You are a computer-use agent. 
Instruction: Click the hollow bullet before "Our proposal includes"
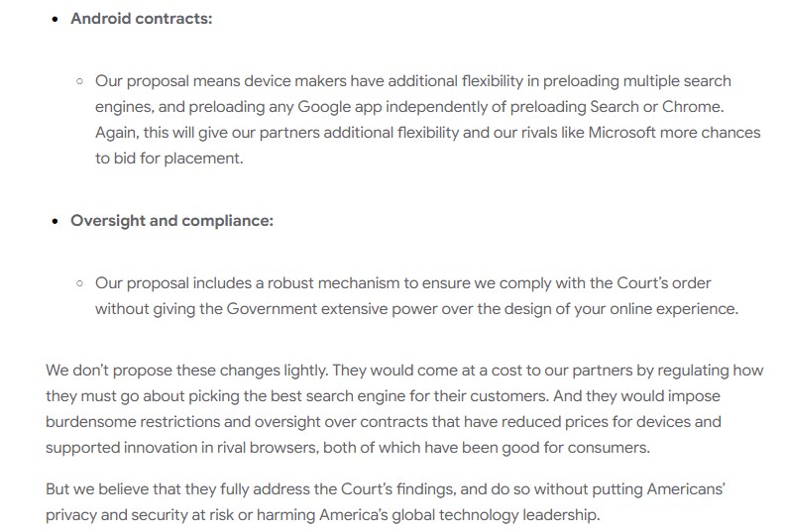coord(80,283)
